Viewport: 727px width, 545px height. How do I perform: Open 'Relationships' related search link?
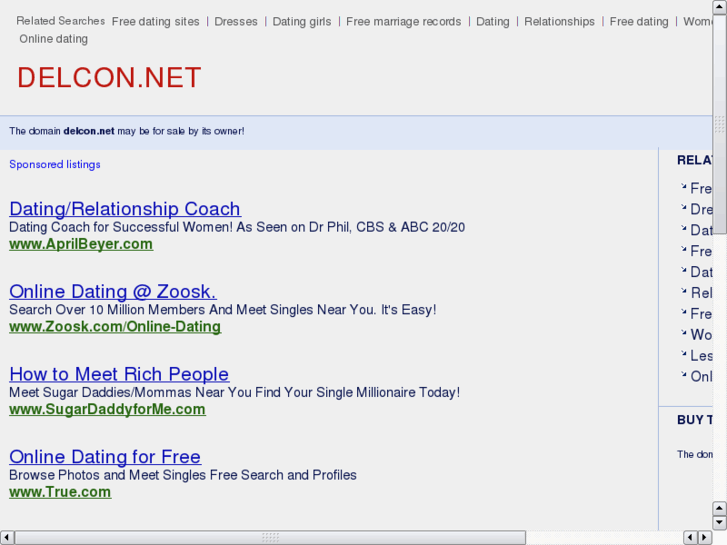point(559,21)
